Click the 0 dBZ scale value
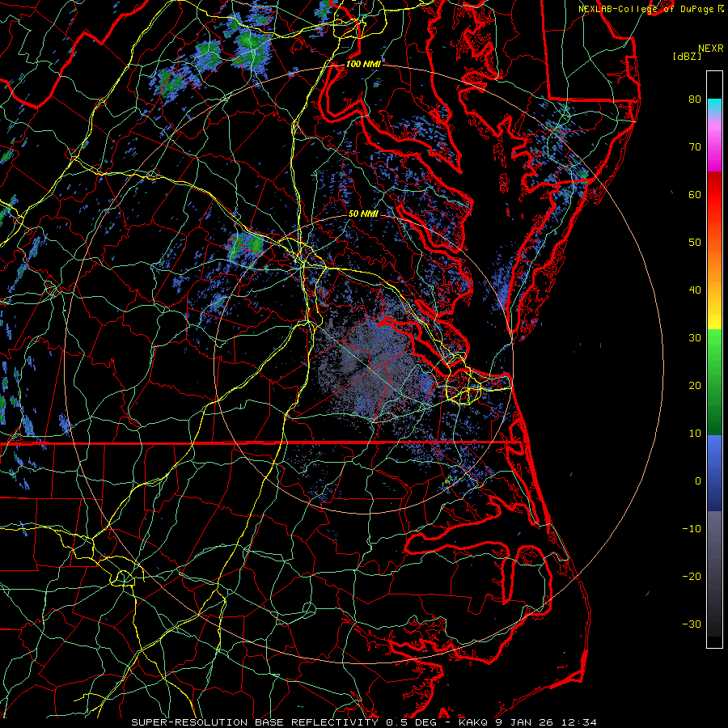The height and width of the screenshot is (728, 728). click(x=698, y=481)
